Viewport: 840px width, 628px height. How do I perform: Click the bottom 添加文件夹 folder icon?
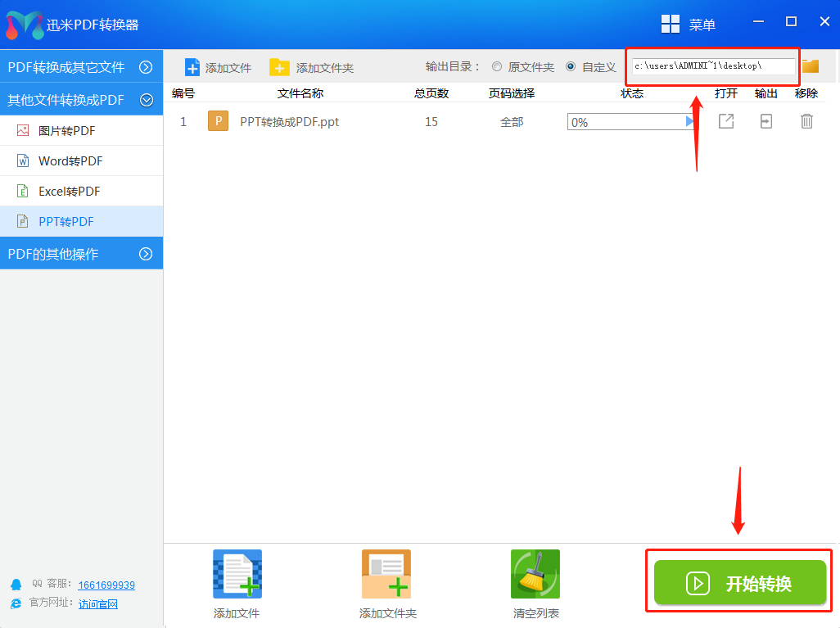point(386,574)
